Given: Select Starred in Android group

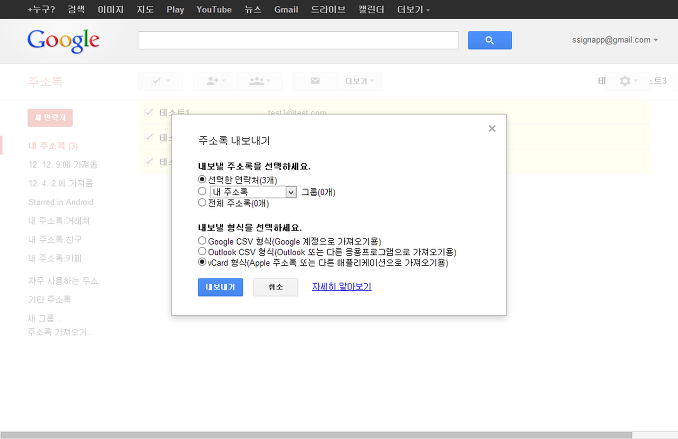Looking at the screenshot, I should click(61, 202).
